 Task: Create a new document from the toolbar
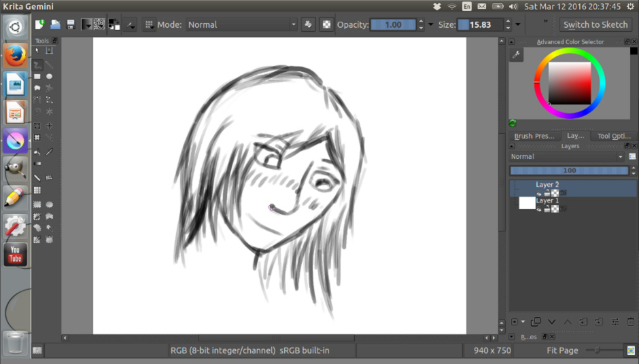pos(40,24)
